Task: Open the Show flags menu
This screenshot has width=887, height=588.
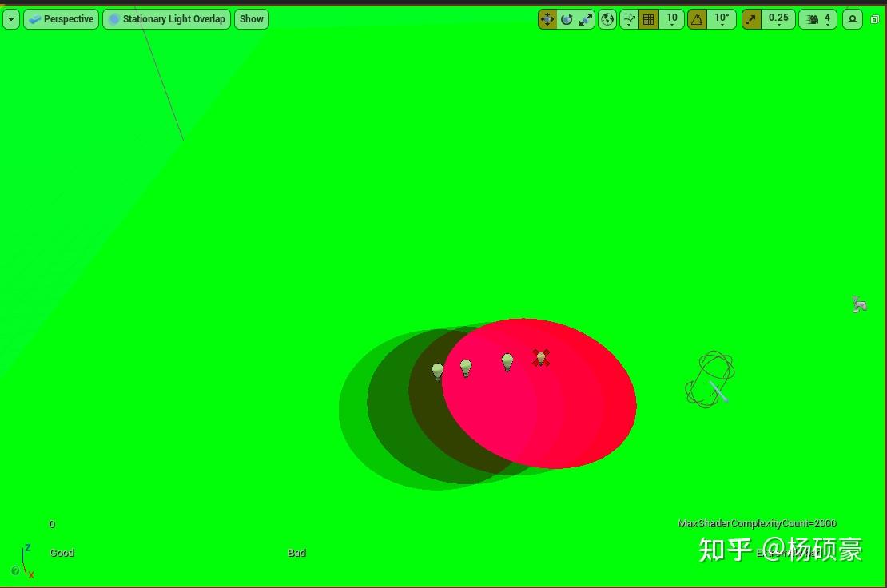Action: [251, 19]
